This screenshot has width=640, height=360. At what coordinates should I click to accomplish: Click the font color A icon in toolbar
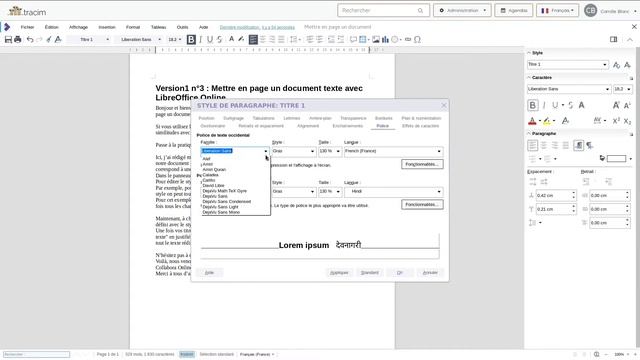click(231, 39)
